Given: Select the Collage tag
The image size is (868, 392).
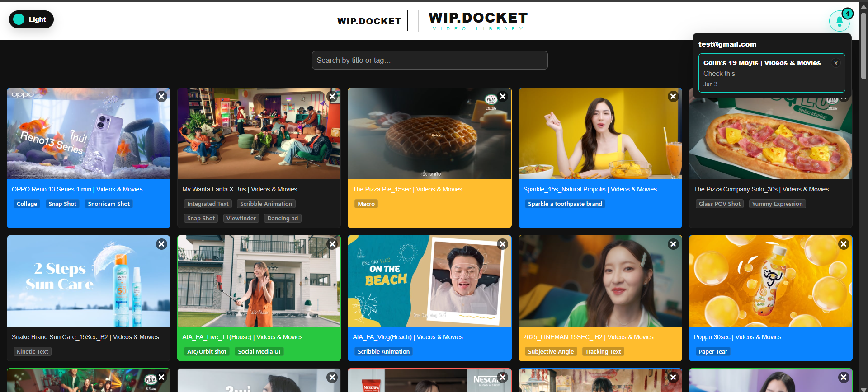Looking at the screenshot, I should (27, 204).
